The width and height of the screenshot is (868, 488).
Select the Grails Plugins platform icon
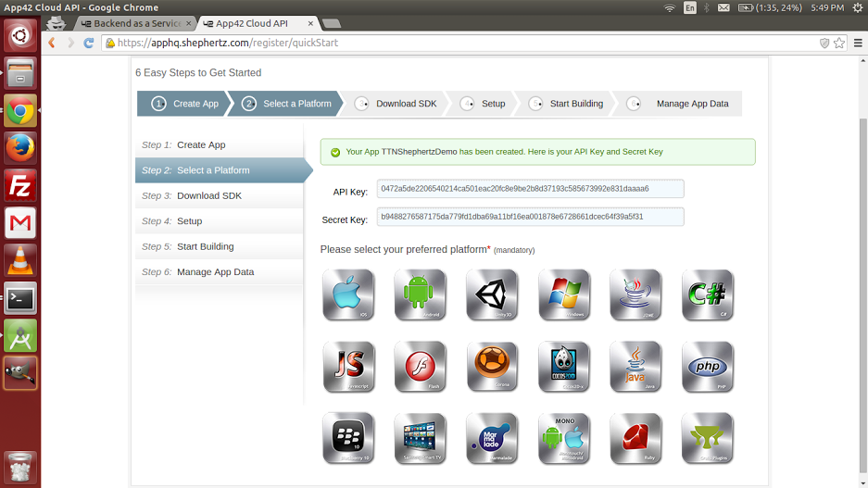click(x=708, y=438)
